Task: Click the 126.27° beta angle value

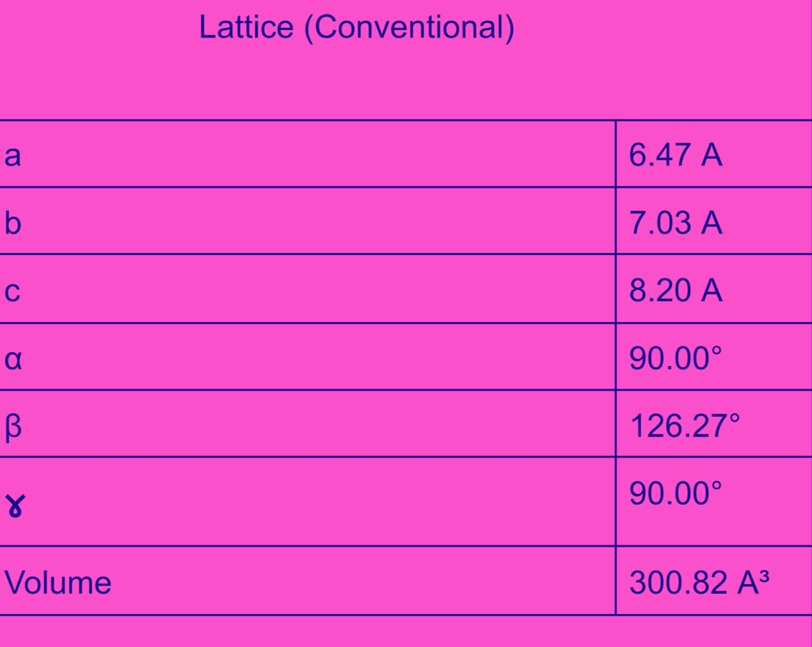Action: point(685,426)
